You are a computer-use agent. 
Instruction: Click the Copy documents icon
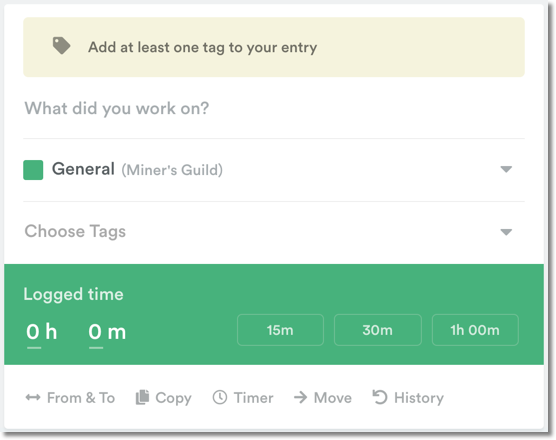tap(142, 397)
